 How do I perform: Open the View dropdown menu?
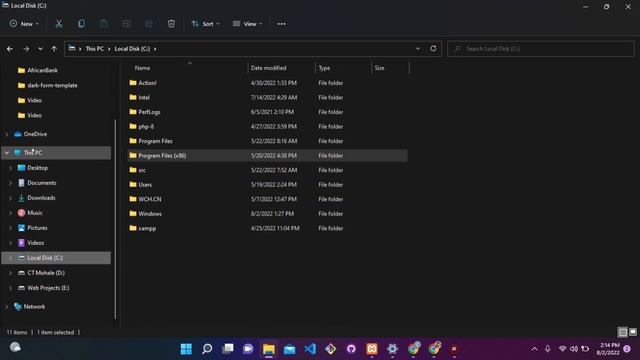247,24
